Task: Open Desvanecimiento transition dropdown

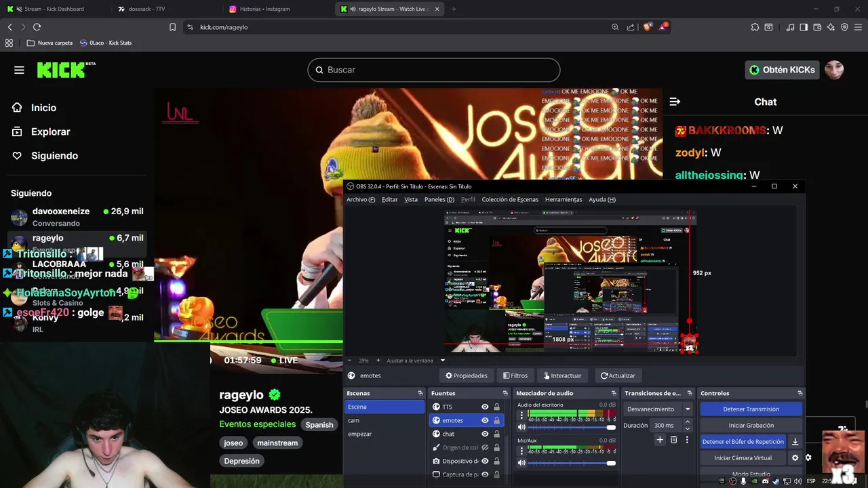Action: point(658,409)
